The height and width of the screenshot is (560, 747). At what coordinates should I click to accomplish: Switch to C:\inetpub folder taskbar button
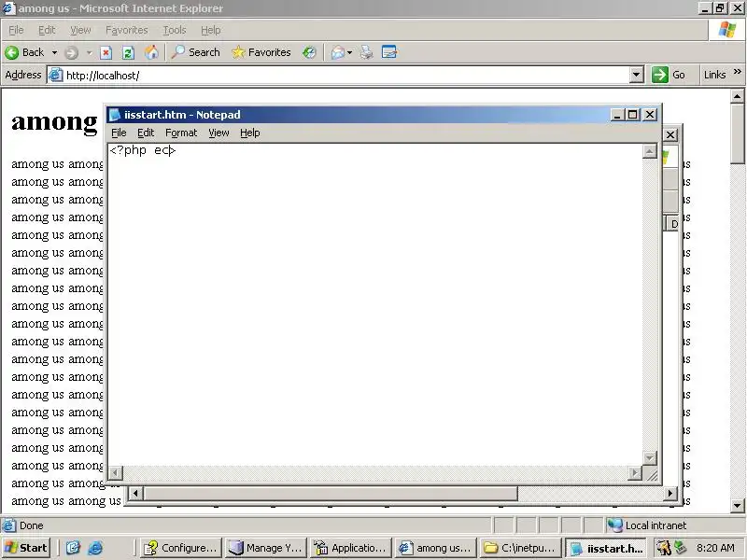[x=520, y=548]
